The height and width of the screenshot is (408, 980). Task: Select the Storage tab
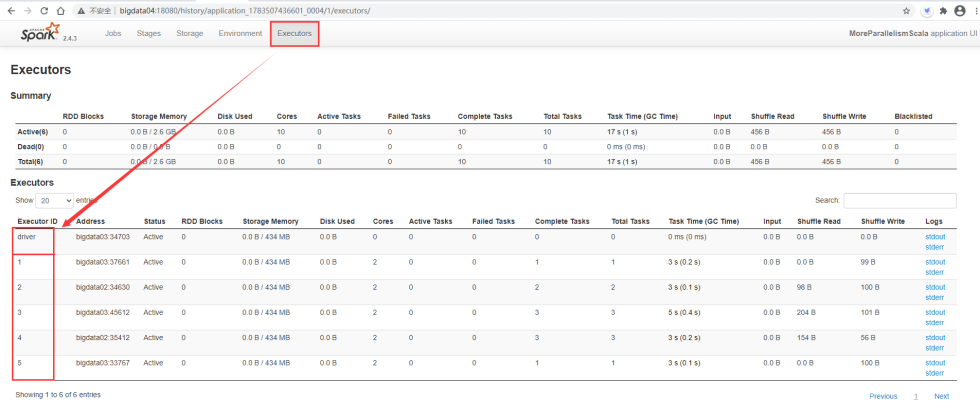click(x=190, y=34)
